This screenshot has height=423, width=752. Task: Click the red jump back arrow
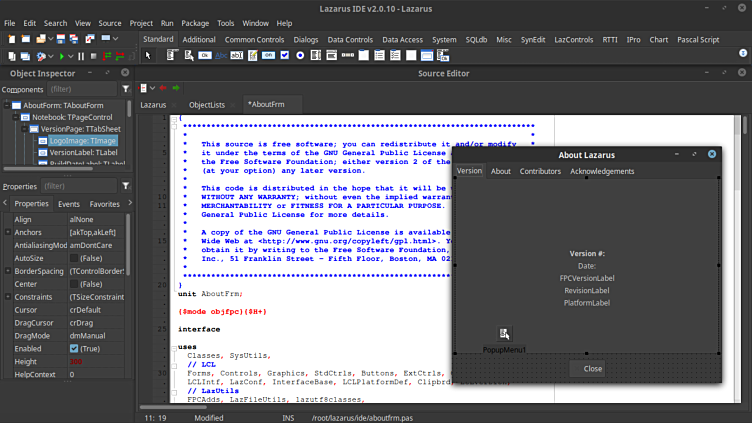point(163,88)
